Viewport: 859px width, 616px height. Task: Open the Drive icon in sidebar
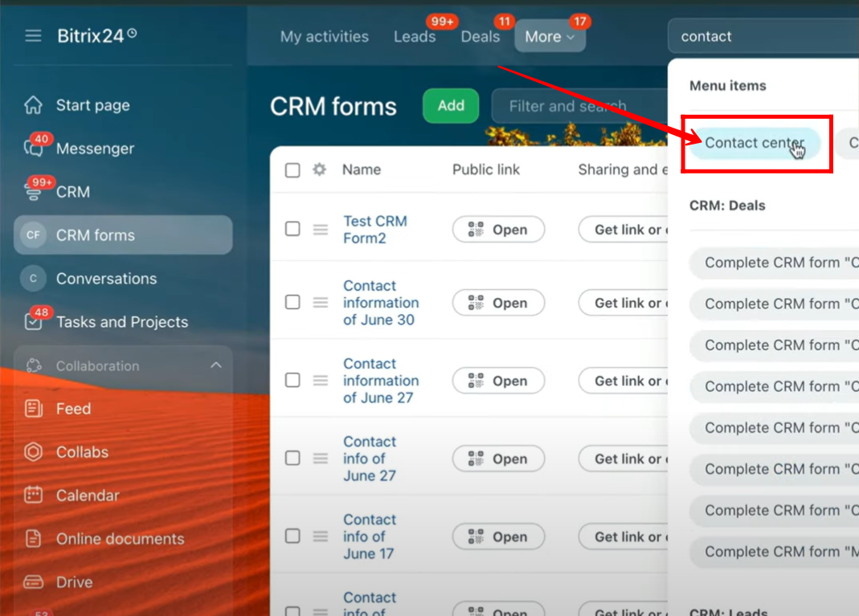(33, 581)
